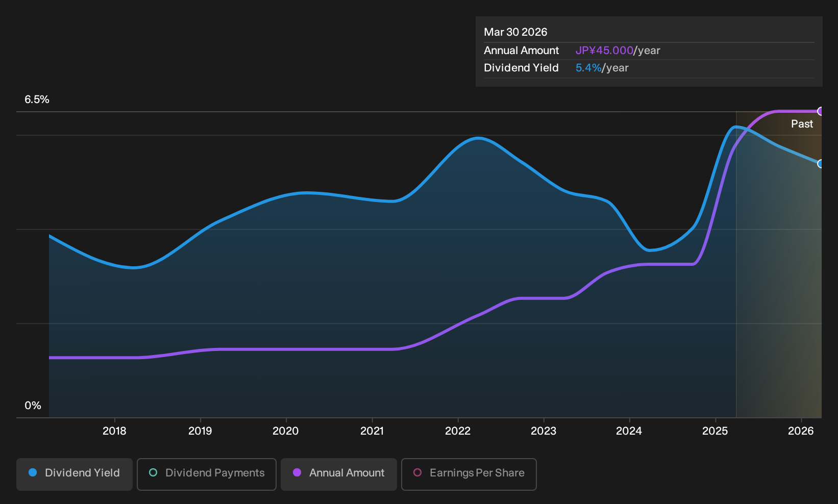Click the Mar 30 2026 tooltip date
Image resolution: width=838 pixels, height=504 pixels.
coord(515,32)
